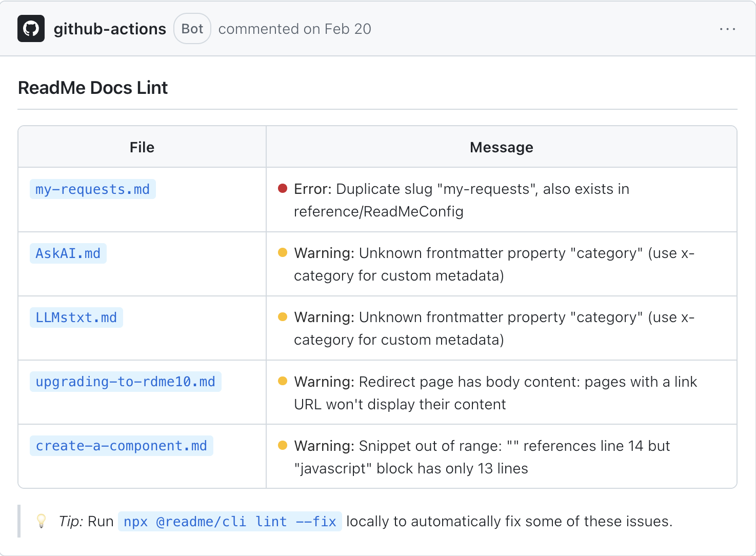Open the my-requests.md file link

tap(93, 189)
